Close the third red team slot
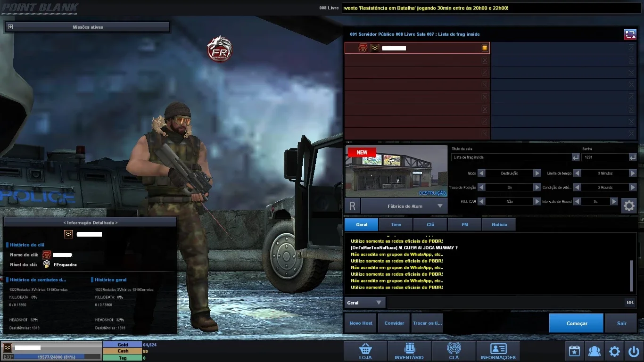Image resolution: width=644 pixels, height=362 pixels. (x=485, y=73)
